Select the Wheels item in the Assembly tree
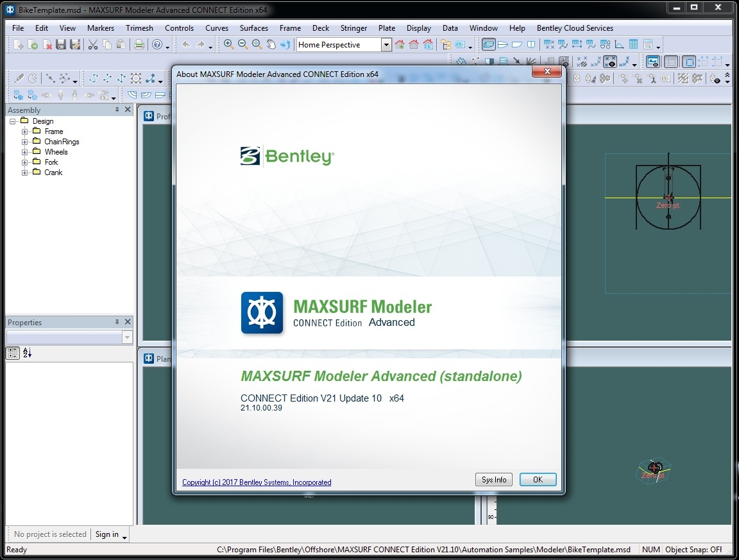The width and height of the screenshot is (739, 560). tap(56, 152)
